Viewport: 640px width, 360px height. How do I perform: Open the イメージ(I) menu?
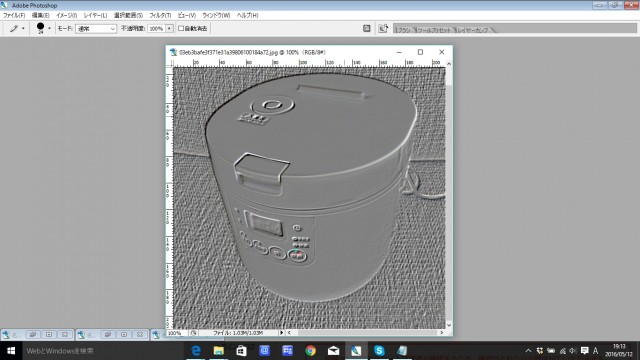(x=67, y=15)
